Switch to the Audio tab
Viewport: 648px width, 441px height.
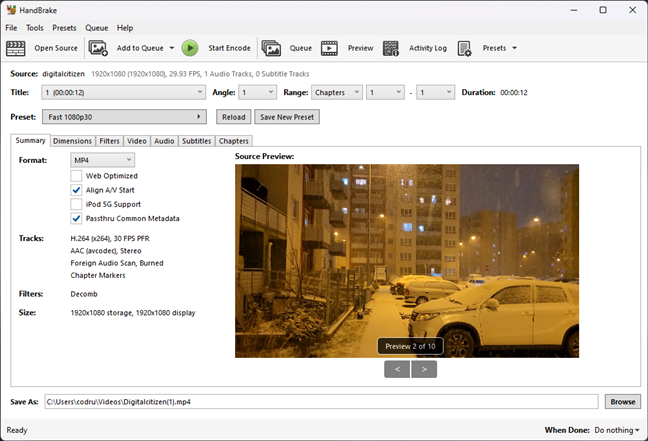(x=164, y=141)
